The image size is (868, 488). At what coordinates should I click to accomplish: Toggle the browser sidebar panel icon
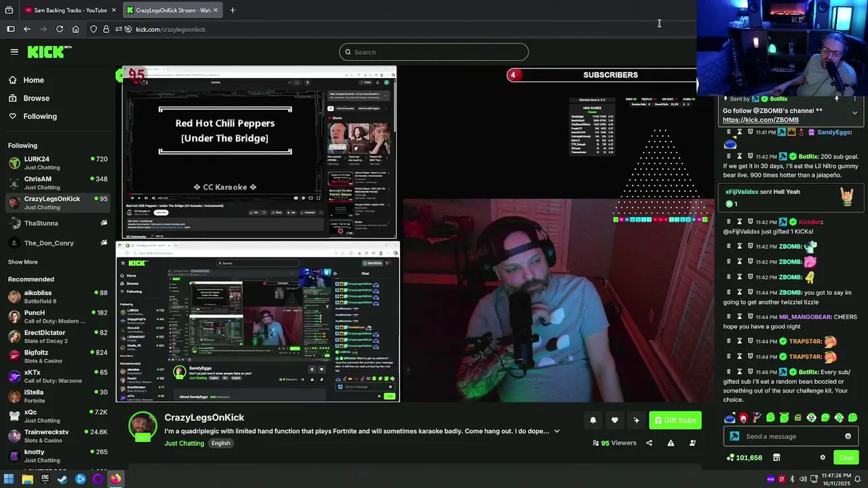click(x=11, y=29)
